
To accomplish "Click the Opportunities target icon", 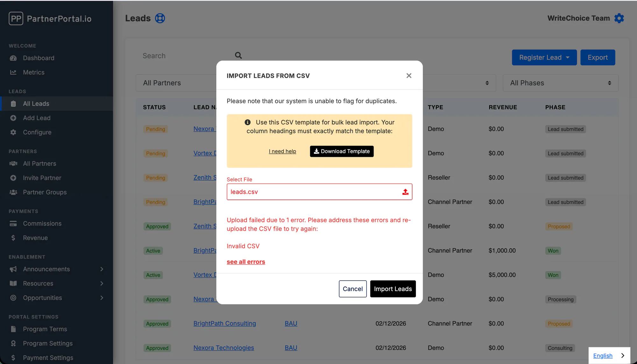I will point(13,298).
